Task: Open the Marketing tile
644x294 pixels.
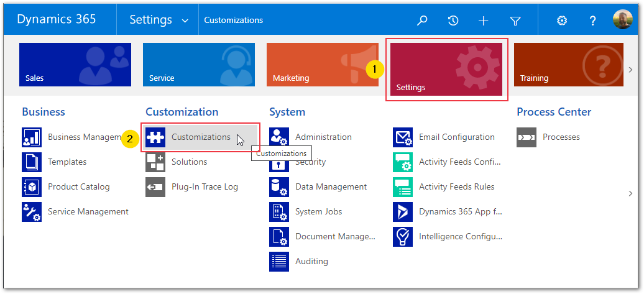Action: click(x=323, y=65)
